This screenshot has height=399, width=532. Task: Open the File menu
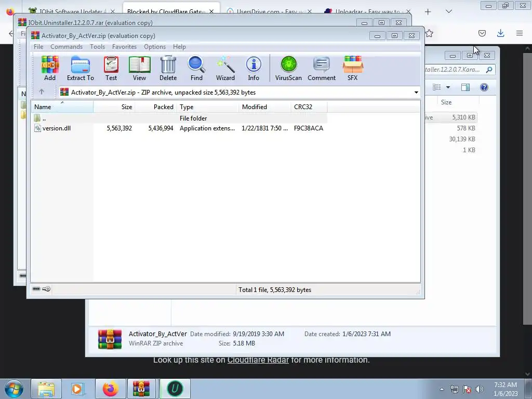38,46
